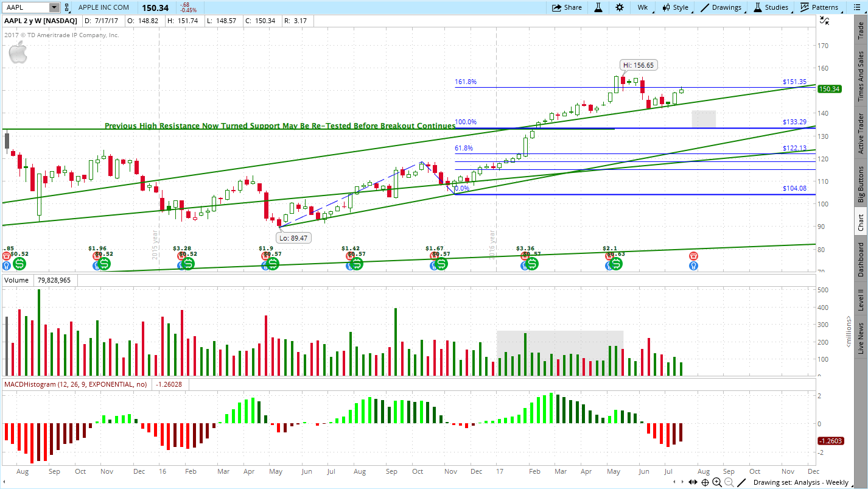Select the 161.8% Fibonacci level label
This screenshot has height=489, width=868.
[x=466, y=82]
